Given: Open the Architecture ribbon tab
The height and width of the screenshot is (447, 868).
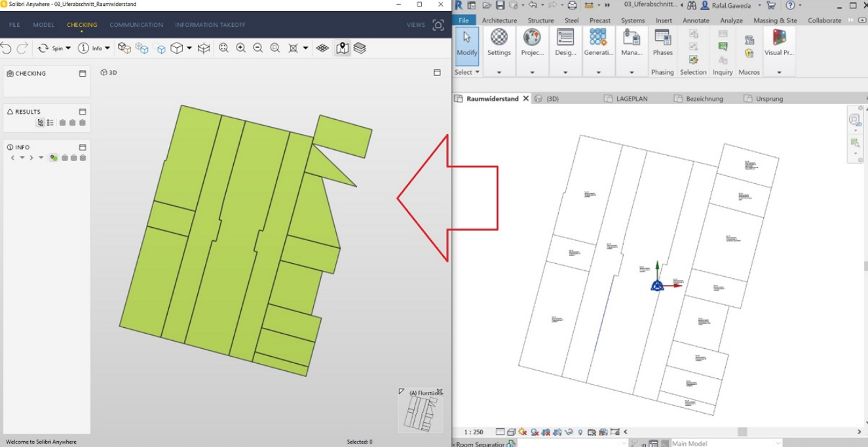Looking at the screenshot, I should coord(499,20).
